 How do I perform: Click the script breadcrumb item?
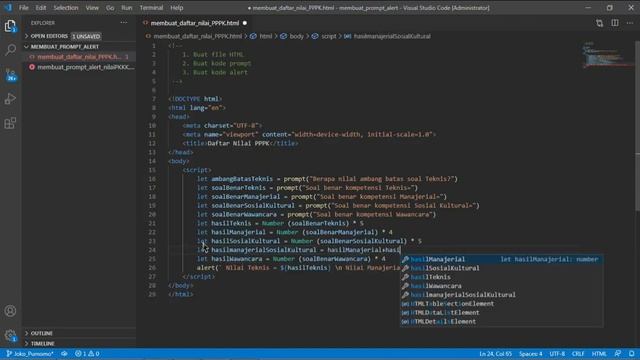click(x=329, y=36)
